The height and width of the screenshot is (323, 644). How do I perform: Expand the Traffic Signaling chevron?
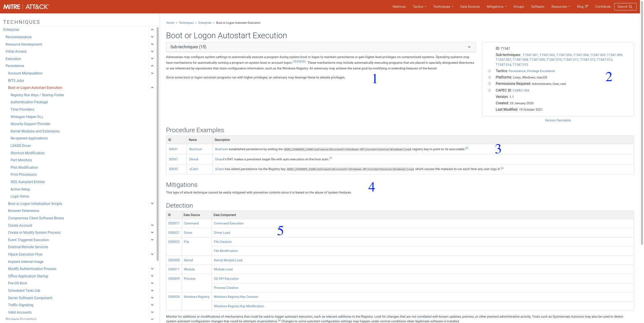(x=152, y=305)
